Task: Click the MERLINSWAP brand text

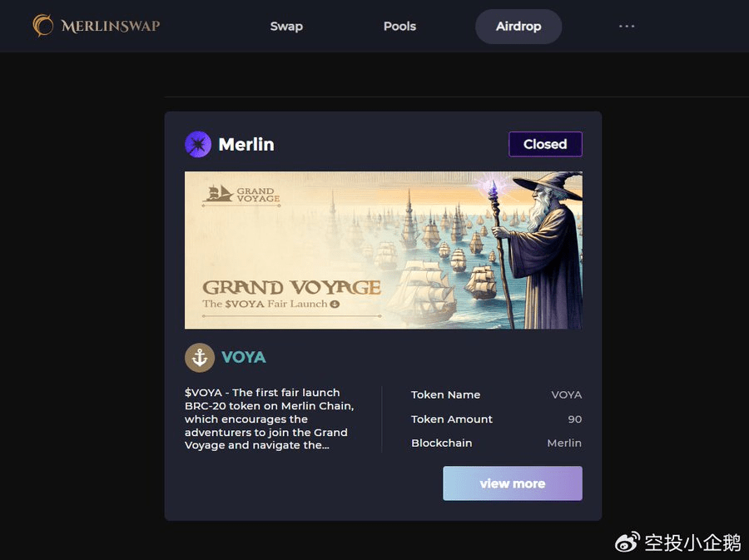Action: (111, 26)
